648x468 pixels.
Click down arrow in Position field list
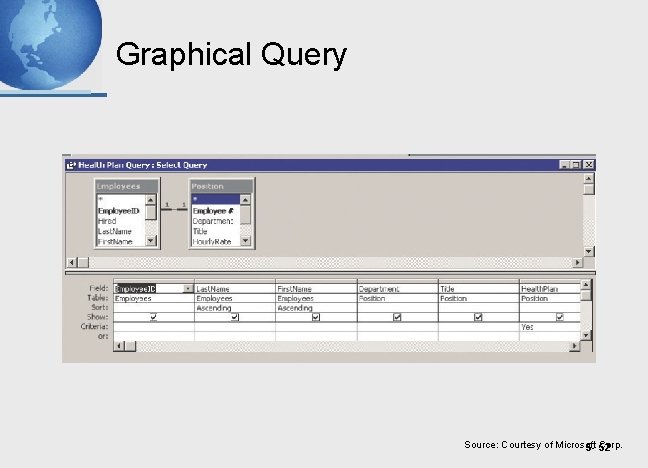(245, 240)
